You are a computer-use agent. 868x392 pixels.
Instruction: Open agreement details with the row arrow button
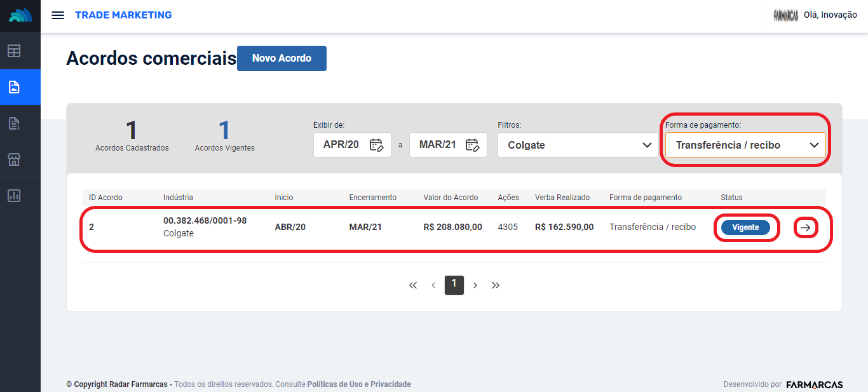(806, 227)
